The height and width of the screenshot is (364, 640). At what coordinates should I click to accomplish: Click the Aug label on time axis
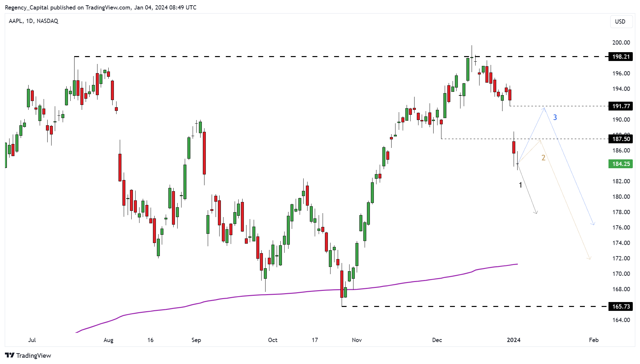coord(108,340)
